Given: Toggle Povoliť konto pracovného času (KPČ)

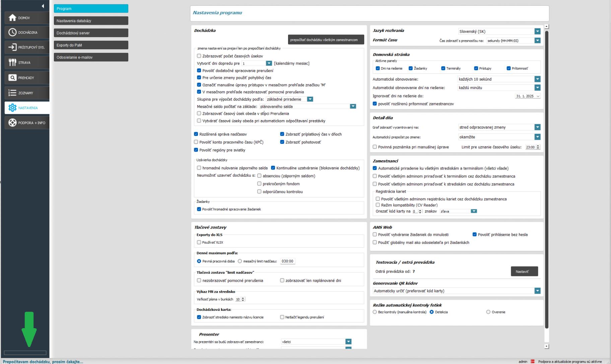Looking at the screenshot, I should pyautogui.click(x=196, y=142).
